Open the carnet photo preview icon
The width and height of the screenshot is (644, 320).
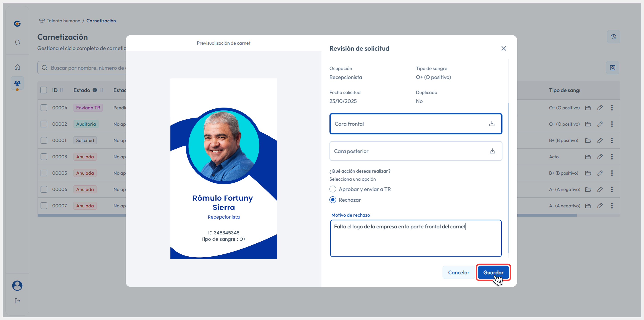click(x=612, y=68)
